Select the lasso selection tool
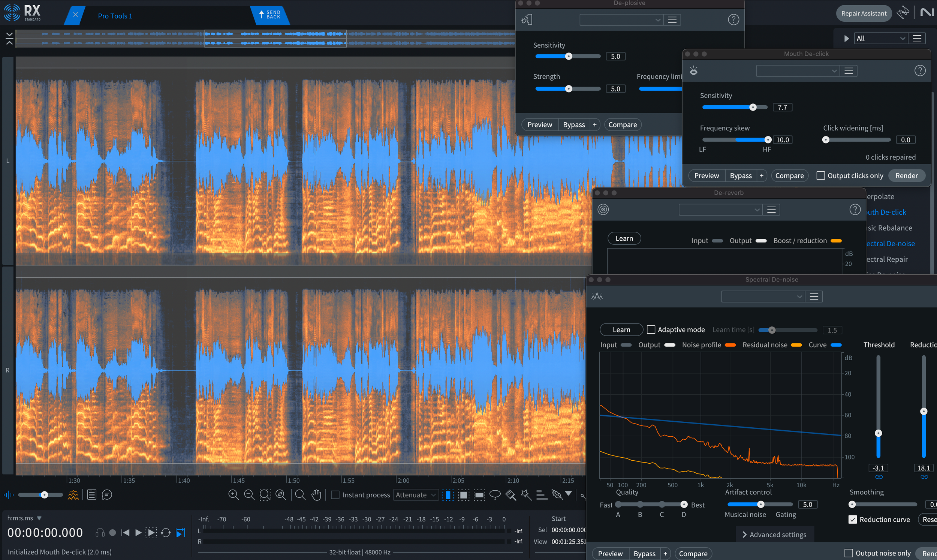The image size is (937, 560). tap(495, 495)
